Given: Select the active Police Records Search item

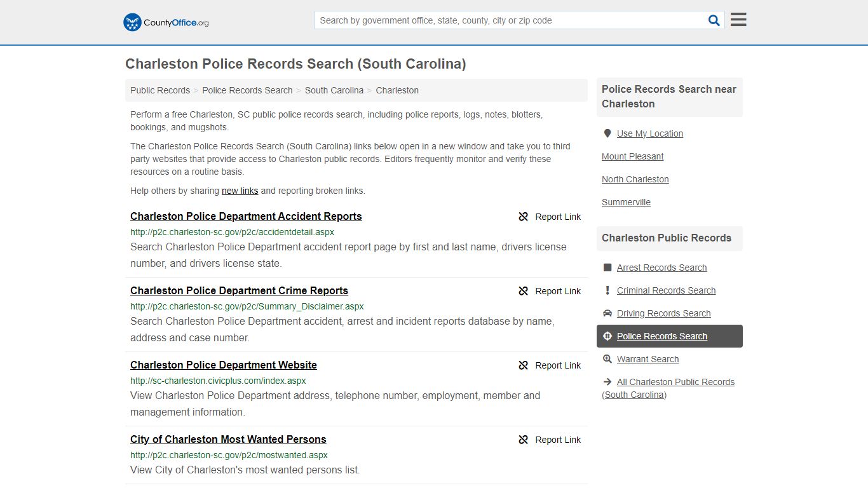Looking at the screenshot, I should pyautogui.click(x=670, y=336).
